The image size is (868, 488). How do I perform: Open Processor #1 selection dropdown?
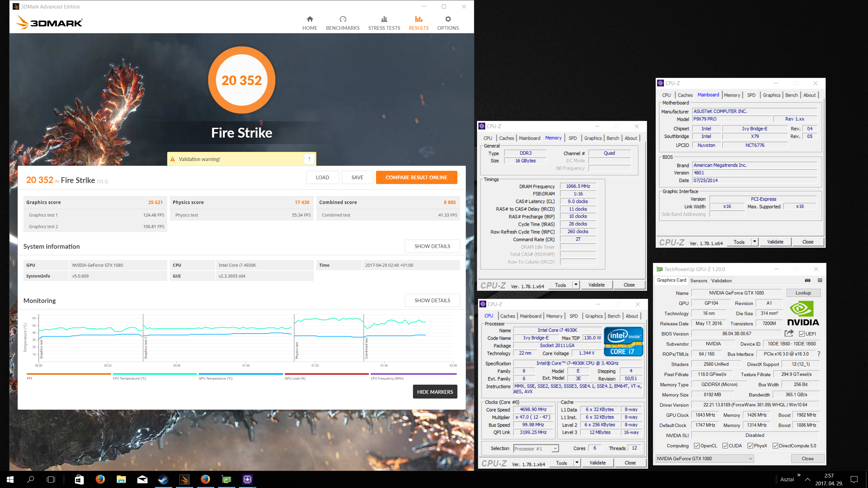click(555, 449)
